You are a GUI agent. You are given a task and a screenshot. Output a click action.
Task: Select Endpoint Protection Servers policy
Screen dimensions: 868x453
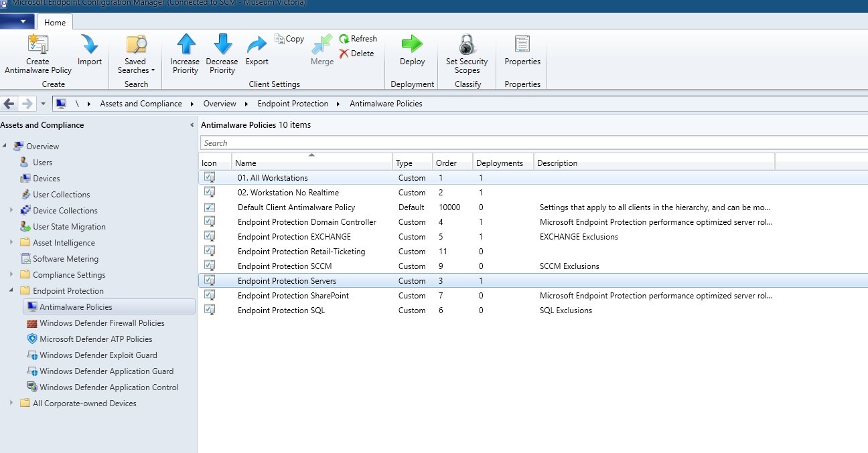coord(533,281)
